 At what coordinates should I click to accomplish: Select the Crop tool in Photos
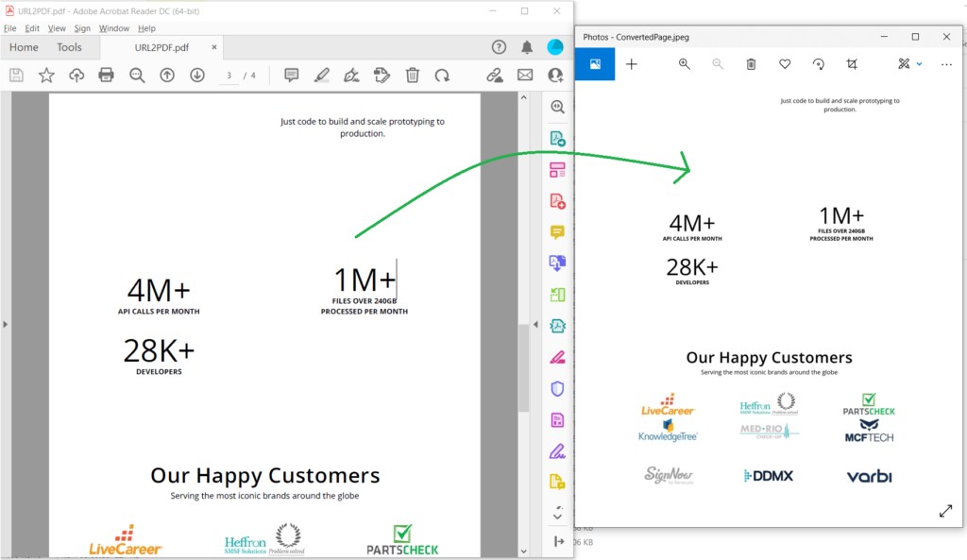click(852, 64)
